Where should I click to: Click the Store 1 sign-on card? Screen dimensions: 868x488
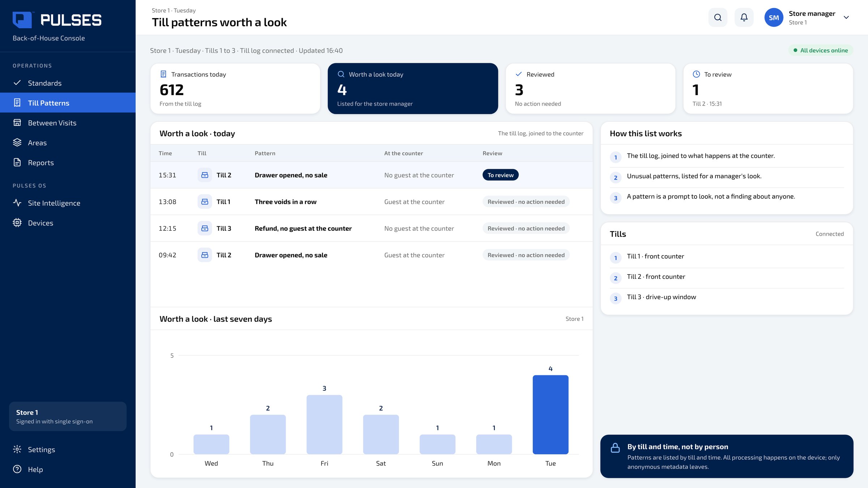68,416
